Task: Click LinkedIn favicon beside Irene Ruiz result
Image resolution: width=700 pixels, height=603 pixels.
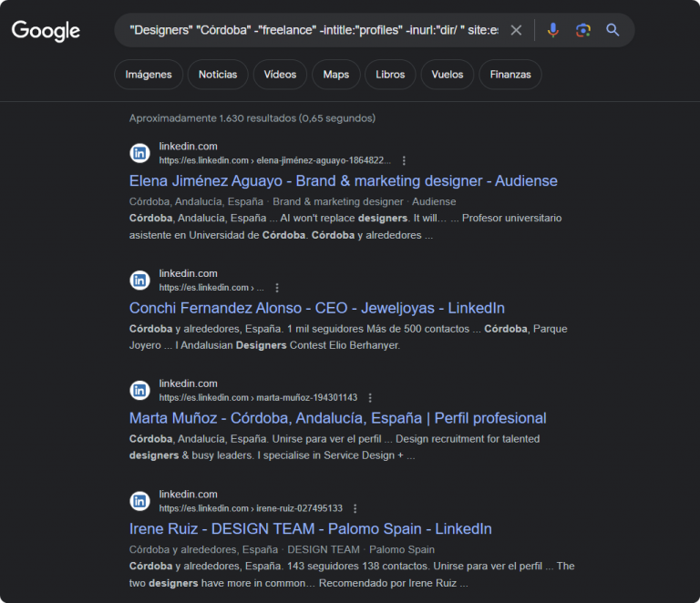Action: click(x=139, y=501)
